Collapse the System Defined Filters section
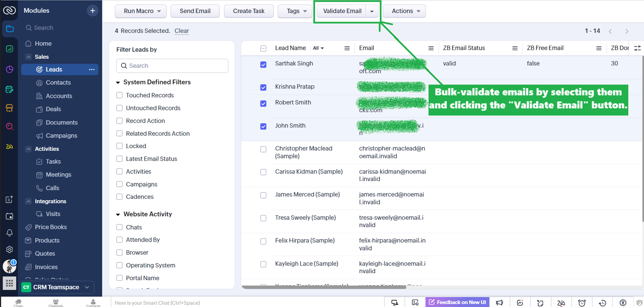 [118, 82]
